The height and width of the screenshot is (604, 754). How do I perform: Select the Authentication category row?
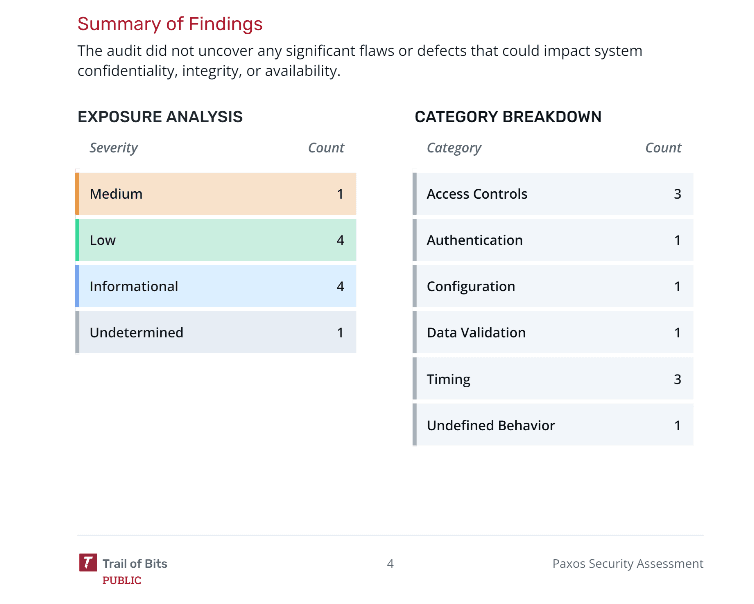pyautogui.click(x=553, y=240)
